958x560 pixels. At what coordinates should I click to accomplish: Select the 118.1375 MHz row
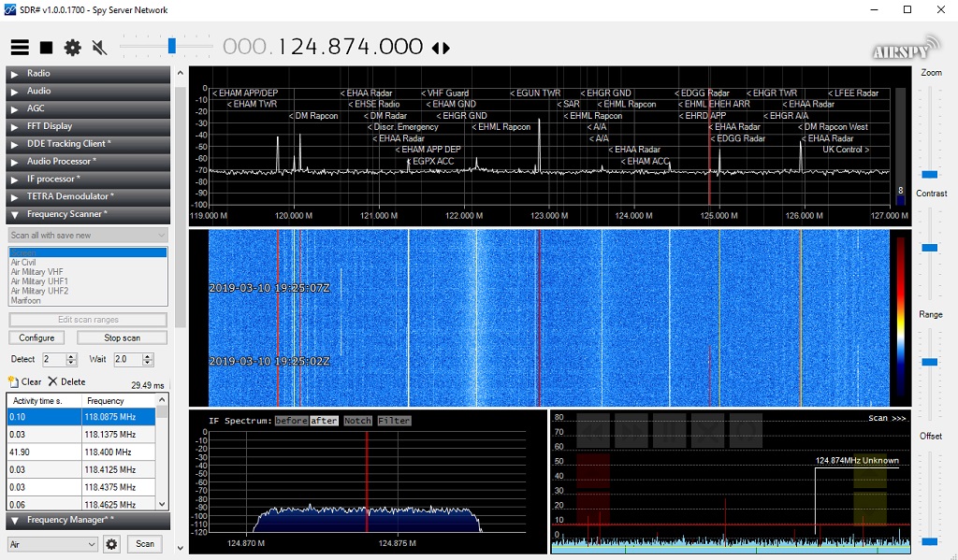81,435
